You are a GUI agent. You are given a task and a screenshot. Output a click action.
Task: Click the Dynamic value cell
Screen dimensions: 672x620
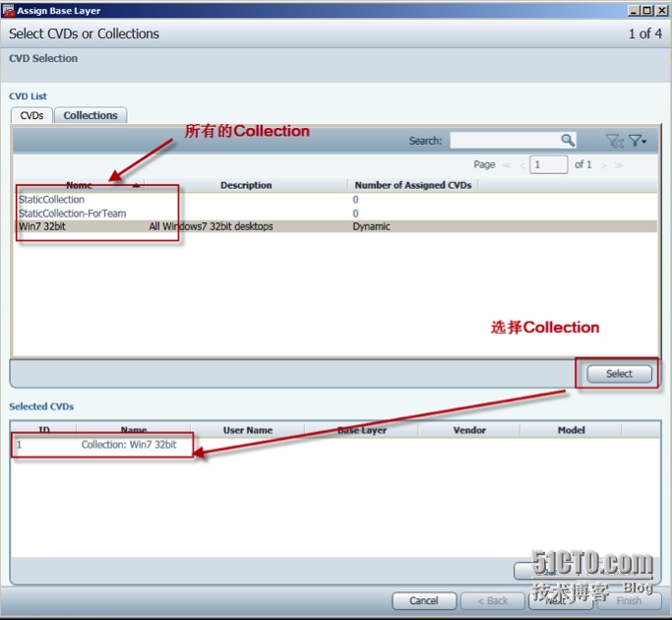click(371, 226)
